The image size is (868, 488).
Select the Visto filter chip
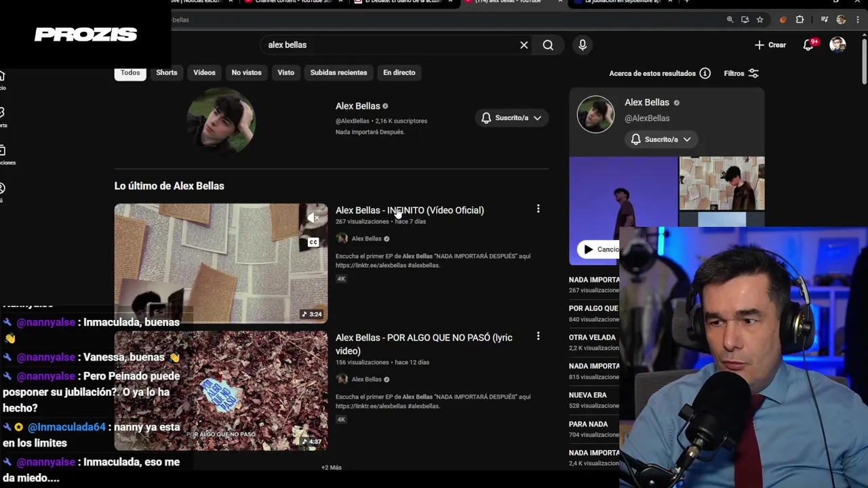[285, 73]
